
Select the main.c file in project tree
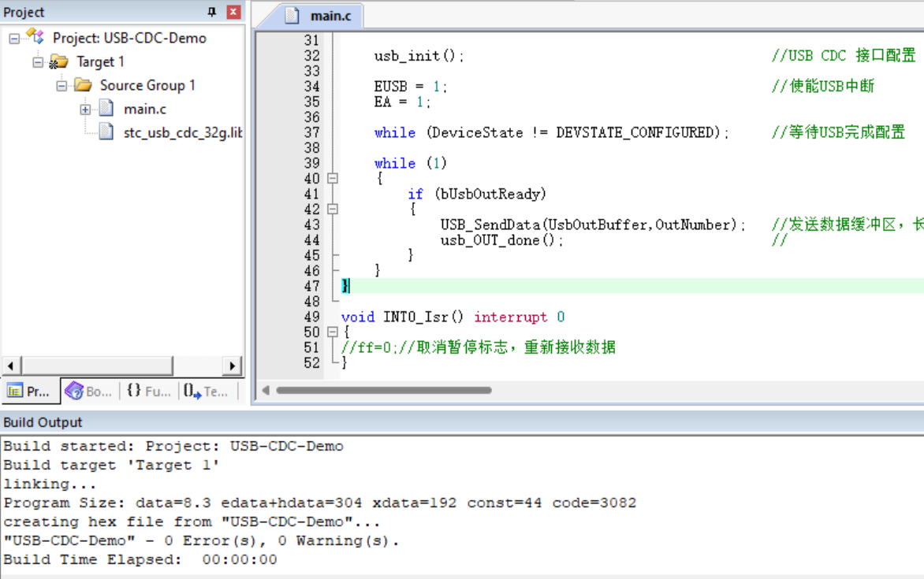(144, 109)
